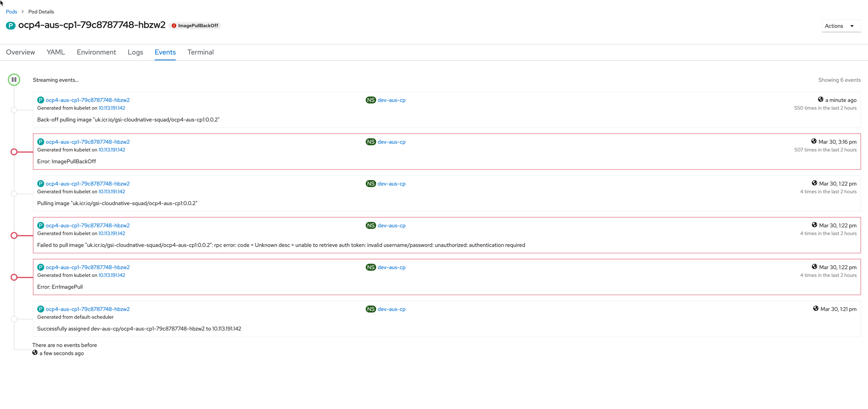Screen dimensions: 868x409
Task: Click the timeline dot next to the Pulling image event
Action: click(14, 193)
